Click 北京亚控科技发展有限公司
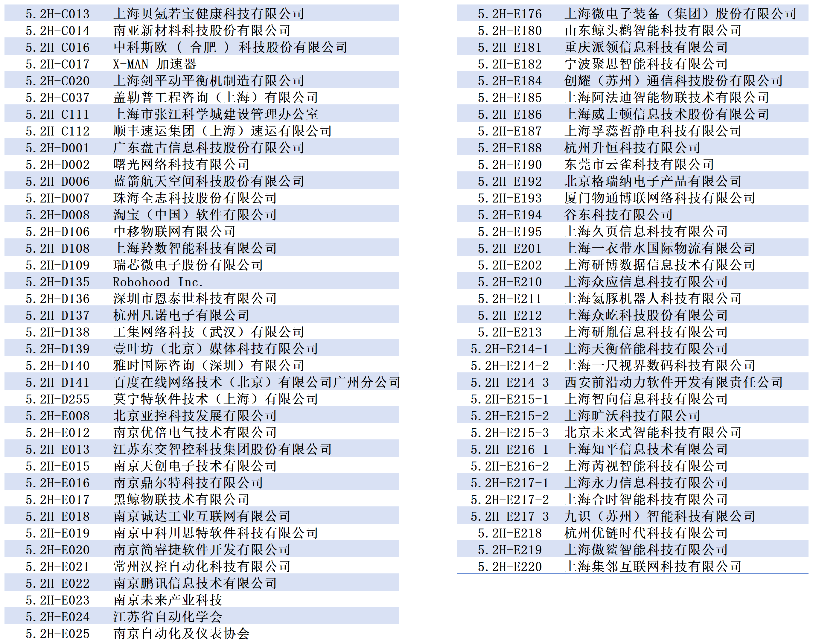The height and width of the screenshot is (644, 813). click(195, 415)
